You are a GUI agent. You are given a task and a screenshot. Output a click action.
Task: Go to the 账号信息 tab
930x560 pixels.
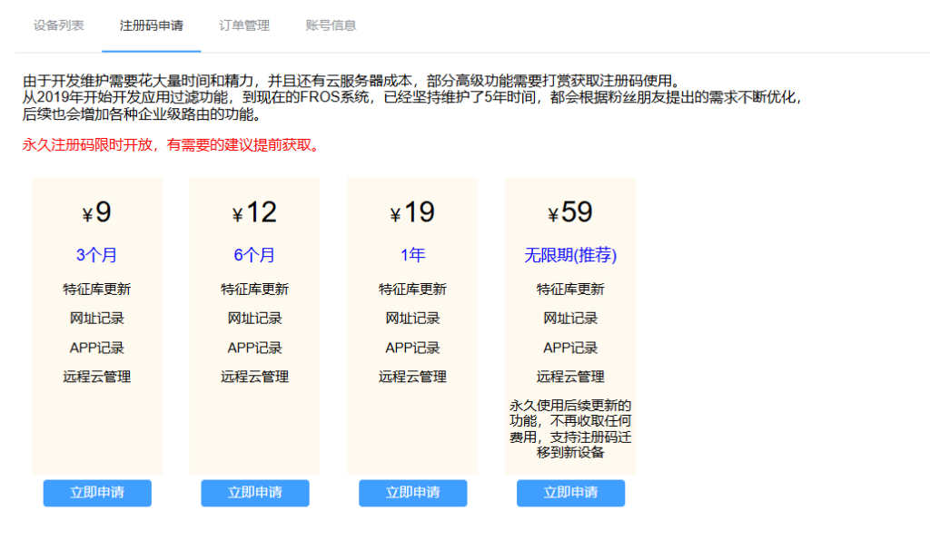(331, 25)
